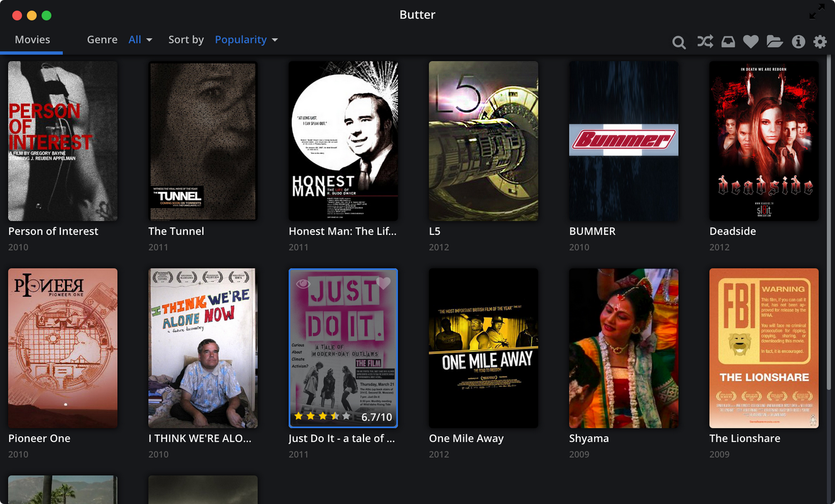Mark Just Do It as watched via eye icon

pos(303,284)
